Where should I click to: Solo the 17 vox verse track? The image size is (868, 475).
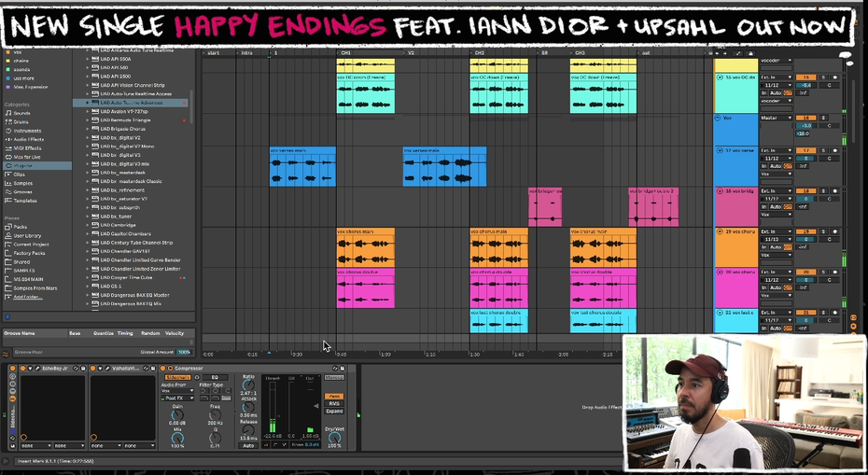pos(823,150)
